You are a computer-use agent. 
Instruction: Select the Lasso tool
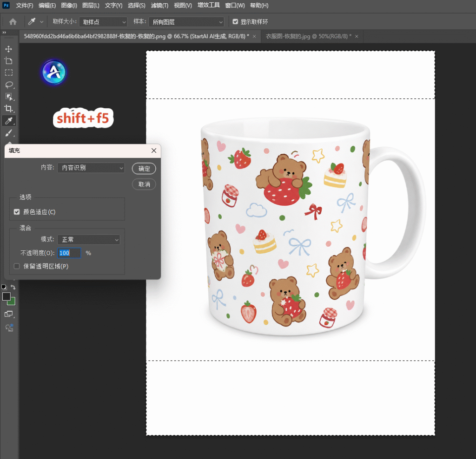[x=8, y=85]
